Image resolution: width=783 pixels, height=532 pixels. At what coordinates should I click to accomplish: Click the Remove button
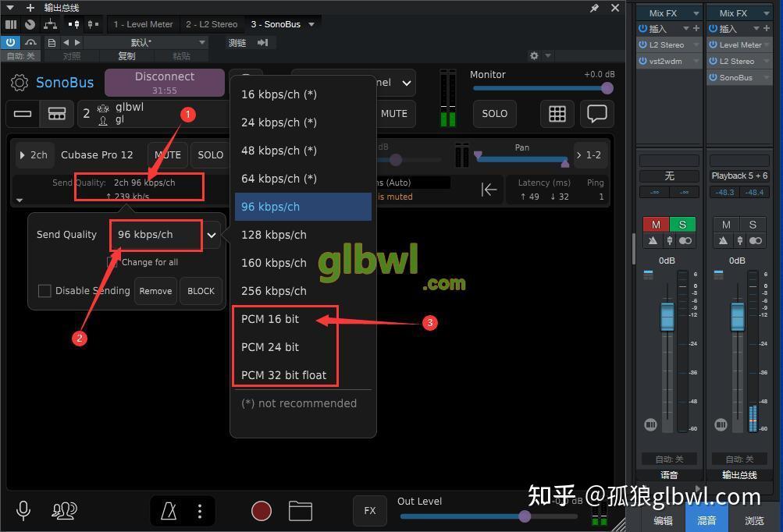tap(155, 290)
